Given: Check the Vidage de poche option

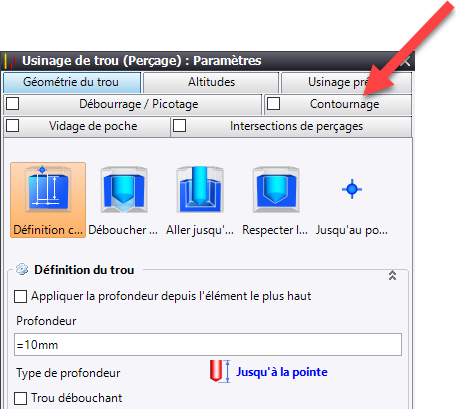Looking at the screenshot, I should (x=13, y=126).
